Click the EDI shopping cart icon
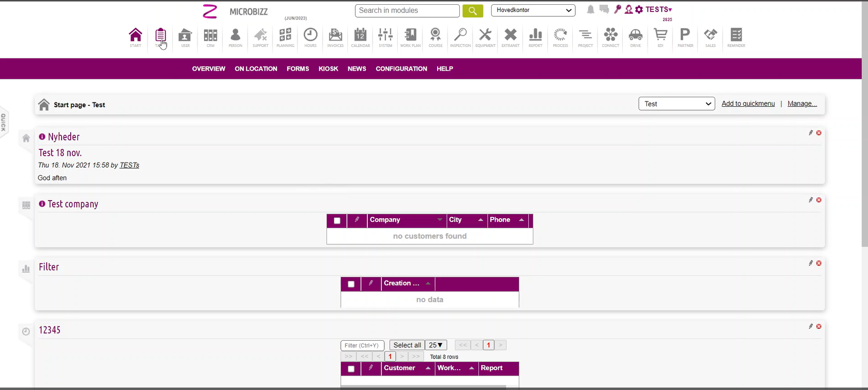The height and width of the screenshot is (390, 868). click(x=660, y=37)
